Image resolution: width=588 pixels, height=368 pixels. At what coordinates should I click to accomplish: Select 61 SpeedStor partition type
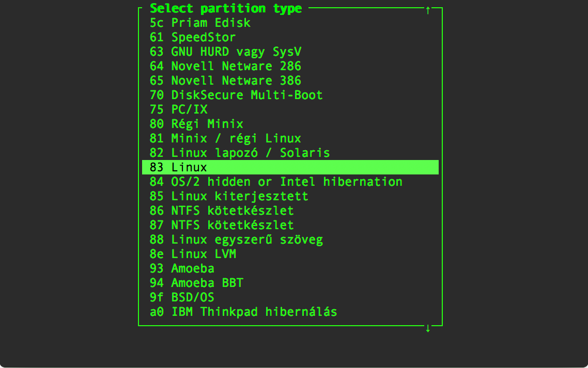(290, 38)
